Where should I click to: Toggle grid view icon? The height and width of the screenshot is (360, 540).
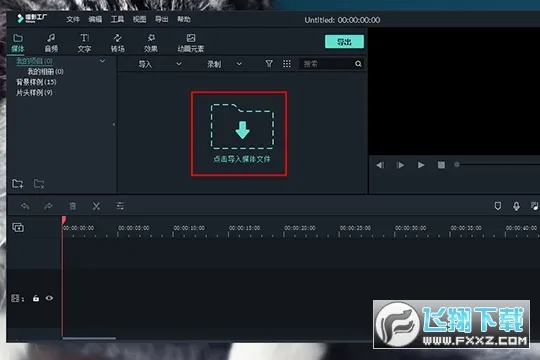[287, 64]
